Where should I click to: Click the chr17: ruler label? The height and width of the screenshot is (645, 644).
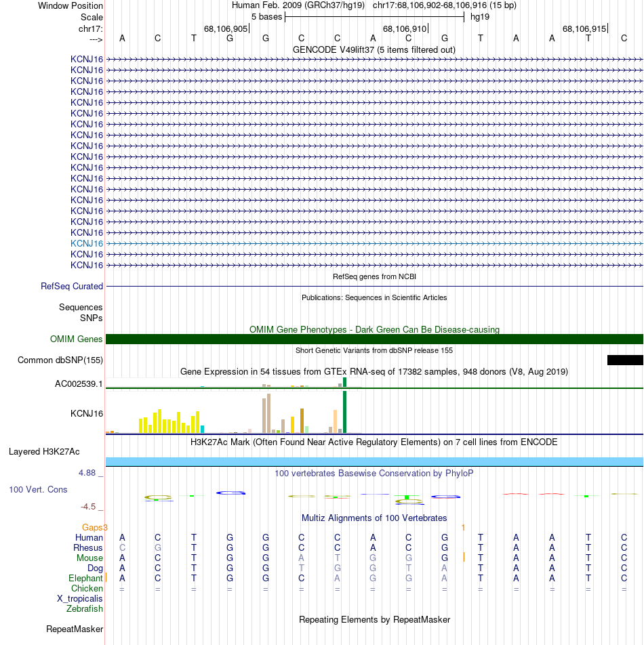[x=91, y=28]
